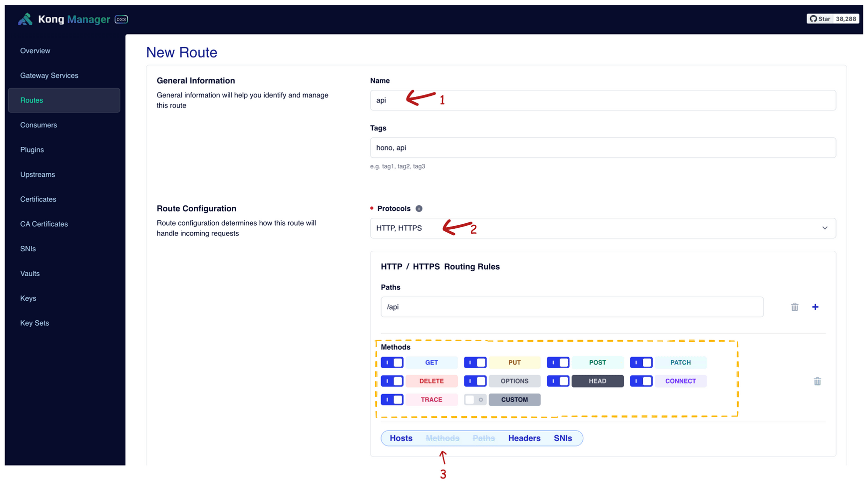The image size is (868, 487).
Task: Click the Tags input field
Action: [602, 148]
